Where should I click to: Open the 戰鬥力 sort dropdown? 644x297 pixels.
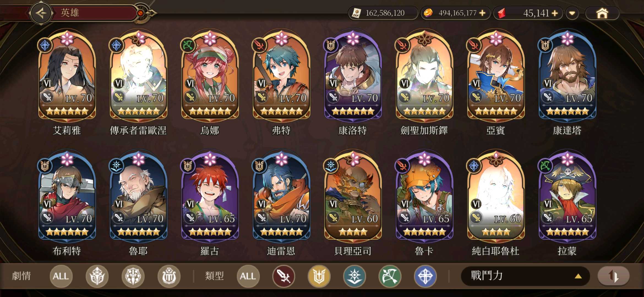point(525,276)
